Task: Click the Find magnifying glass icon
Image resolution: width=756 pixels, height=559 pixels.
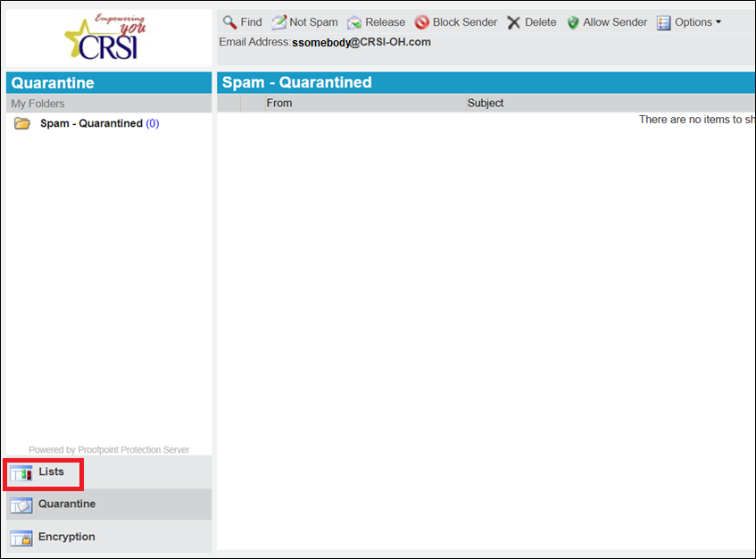Action: [229, 22]
